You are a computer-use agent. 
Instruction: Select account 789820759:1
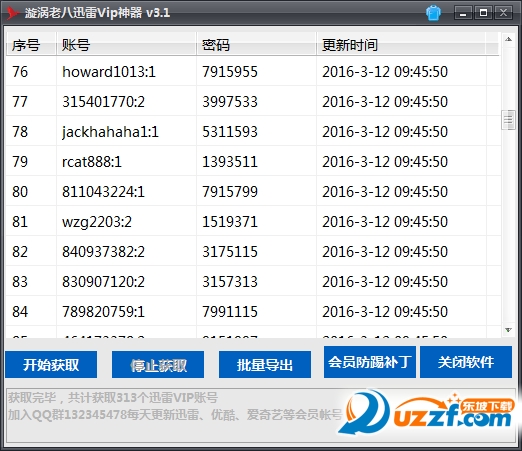coord(103,312)
